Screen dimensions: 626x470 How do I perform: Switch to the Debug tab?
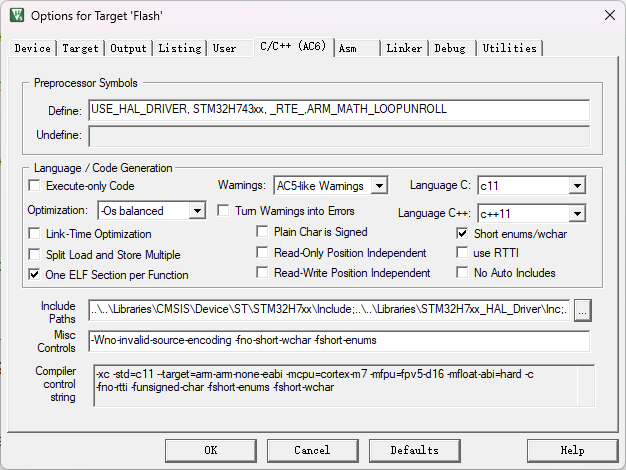tap(450, 48)
